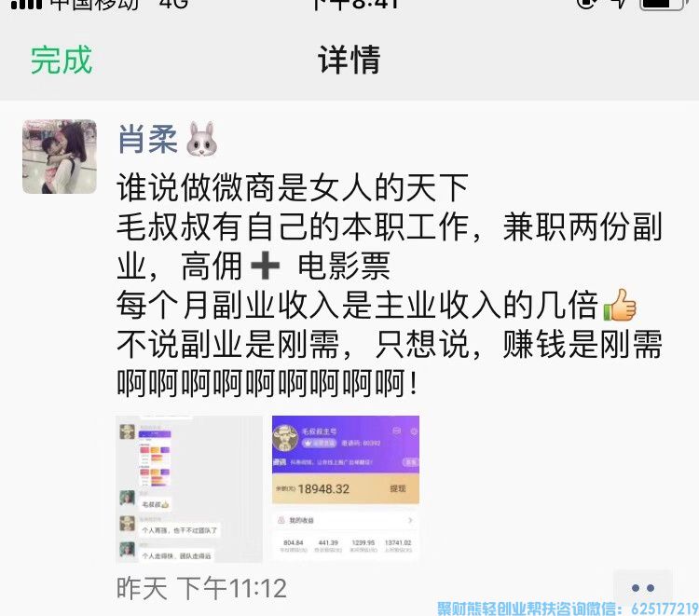This screenshot has width=699, height=616.
Task: Open the two-dot like and comment menu
Action: click(642, 588)
